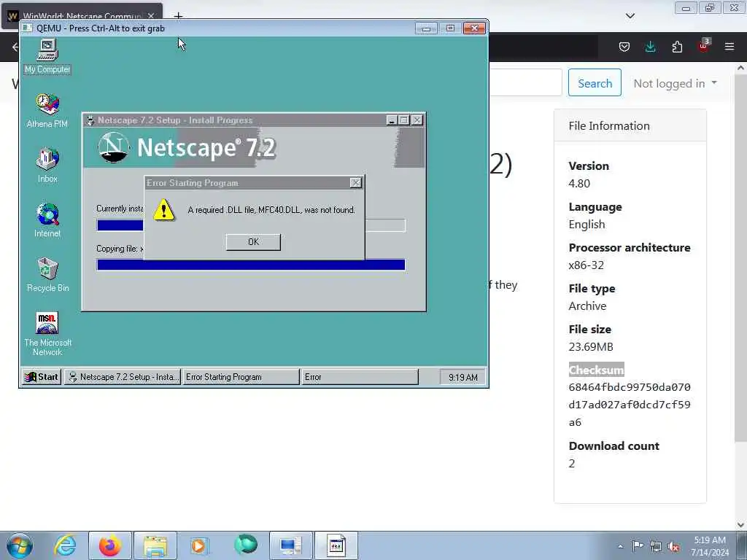747x560 pixels.
Task: Click the Copying file progress bar
Action: pos(251,265)
